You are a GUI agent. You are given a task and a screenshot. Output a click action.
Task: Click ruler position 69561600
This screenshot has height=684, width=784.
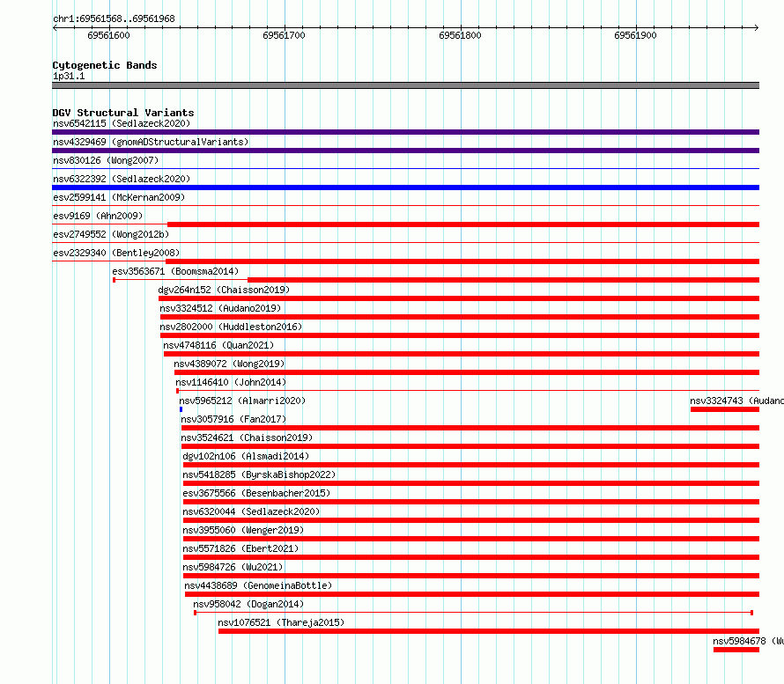tap(108, 35)
